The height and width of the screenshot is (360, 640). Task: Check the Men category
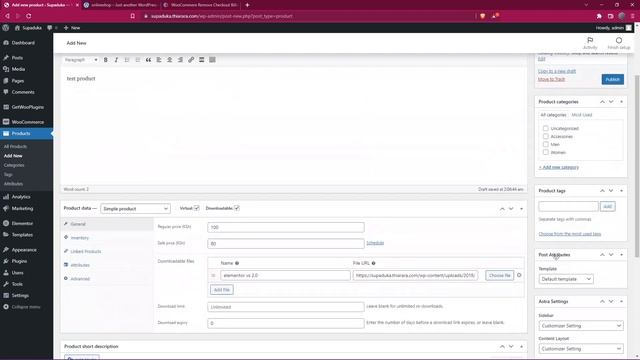pyautogui.click(x=546, y=144)
